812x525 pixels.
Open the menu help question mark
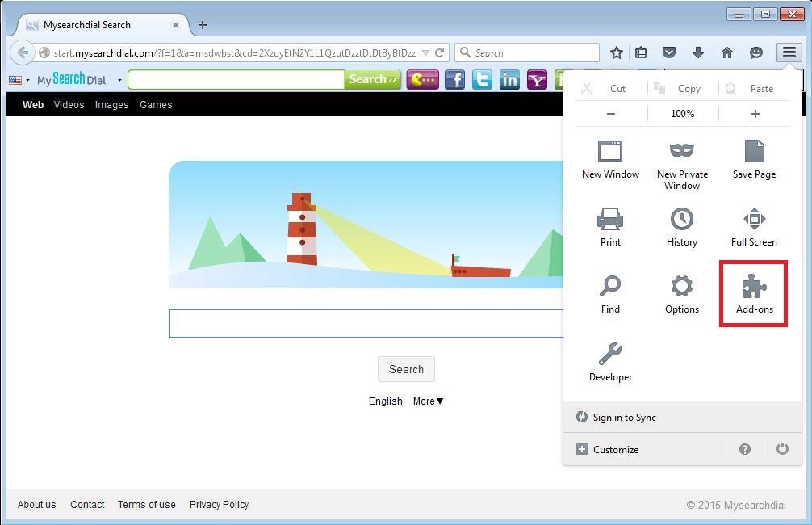pos(745,449)
